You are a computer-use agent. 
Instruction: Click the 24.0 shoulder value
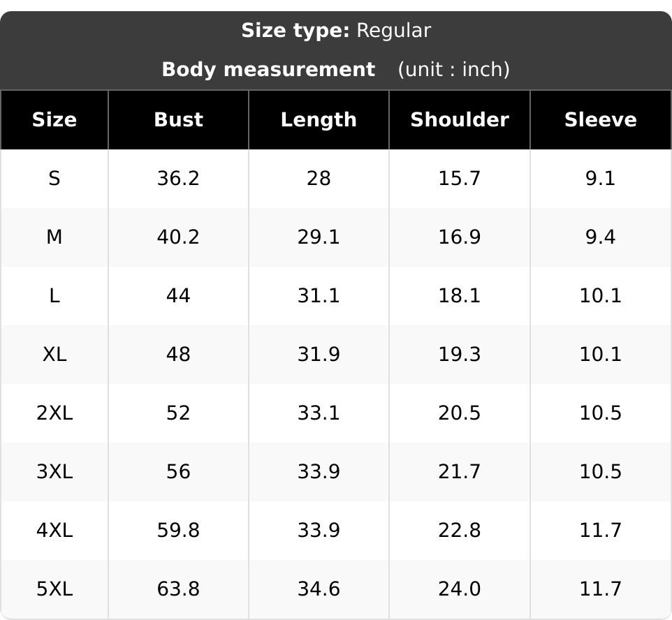(x=460, y=589)
